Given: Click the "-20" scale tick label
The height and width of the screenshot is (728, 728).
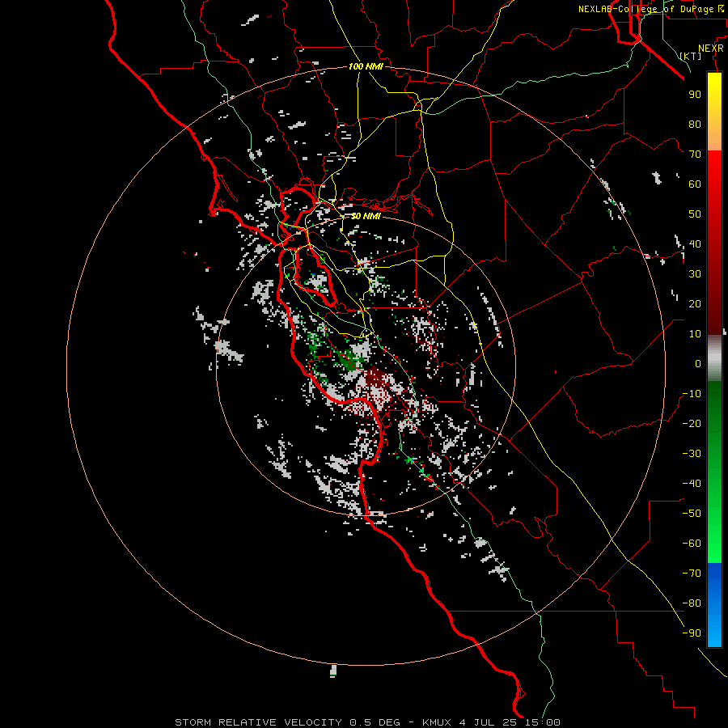Looking at the screenshot, I should [x=692, y=423].
